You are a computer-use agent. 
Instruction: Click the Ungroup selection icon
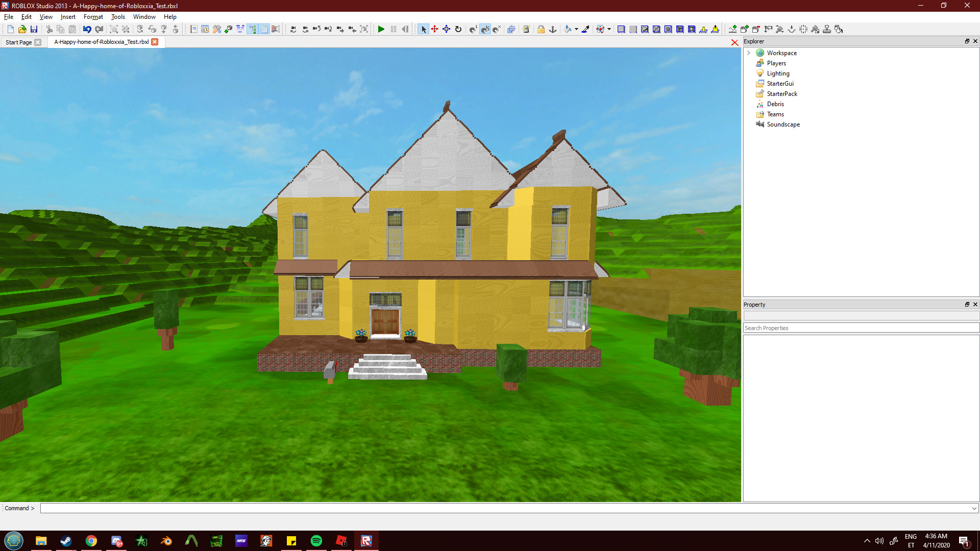(126, 29)
